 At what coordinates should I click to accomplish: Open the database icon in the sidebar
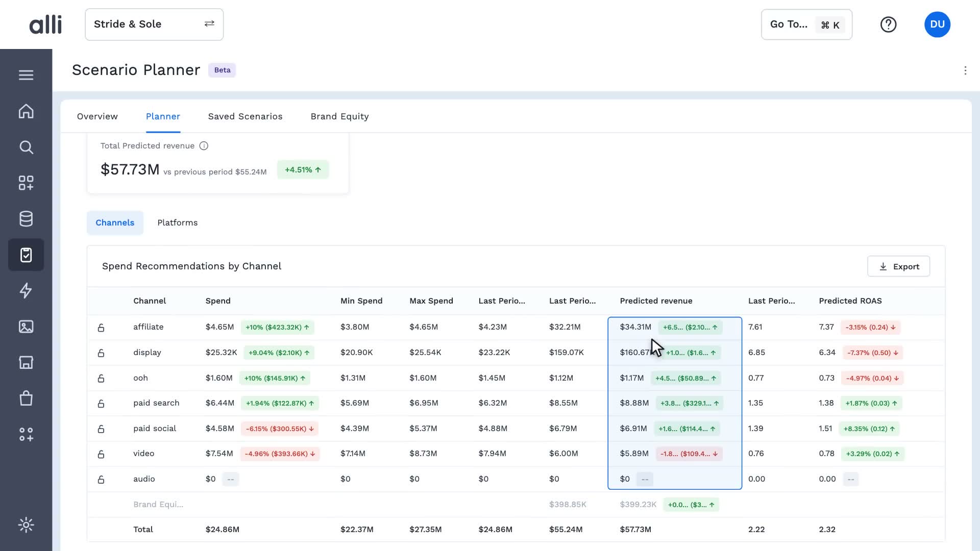(x=26, y=219)
